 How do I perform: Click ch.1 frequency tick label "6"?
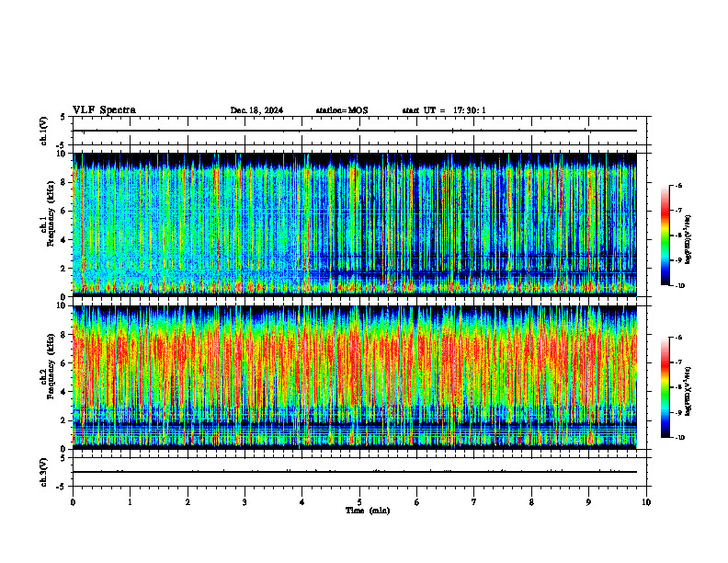click(64, 212)
